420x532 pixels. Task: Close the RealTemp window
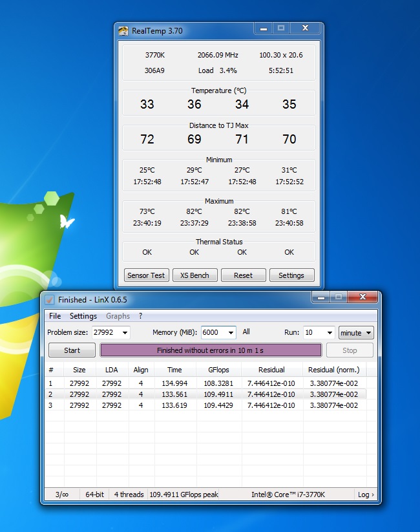point(305,28)
